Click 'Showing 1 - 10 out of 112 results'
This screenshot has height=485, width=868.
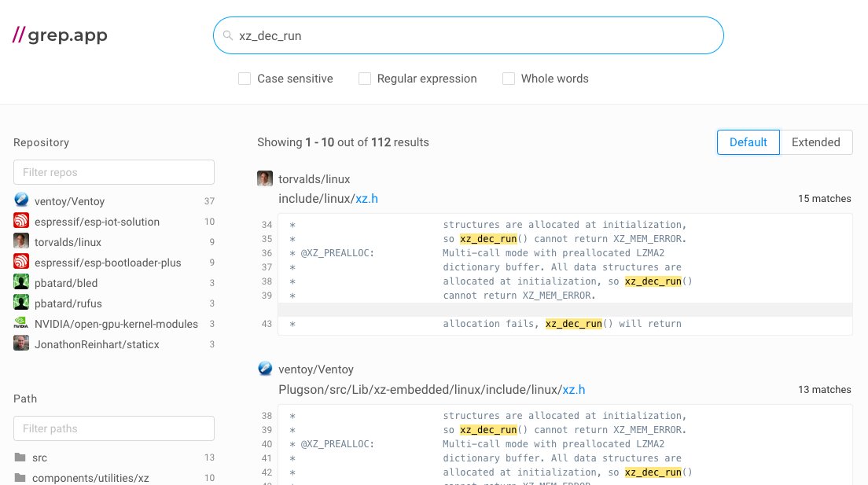click(343, 142)
